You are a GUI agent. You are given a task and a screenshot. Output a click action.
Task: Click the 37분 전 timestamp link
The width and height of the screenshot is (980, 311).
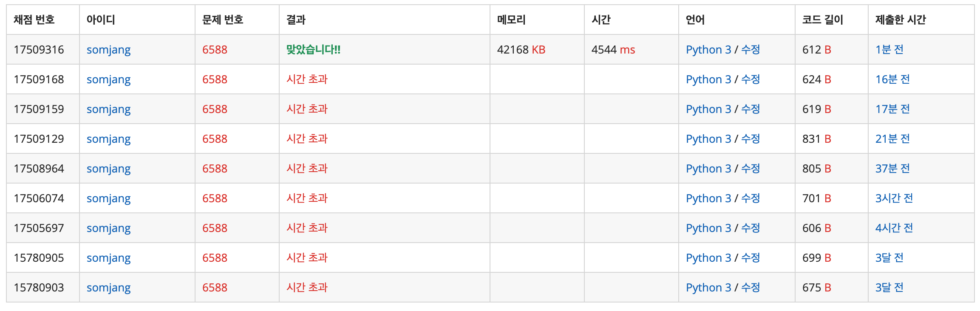coord(892,169)
